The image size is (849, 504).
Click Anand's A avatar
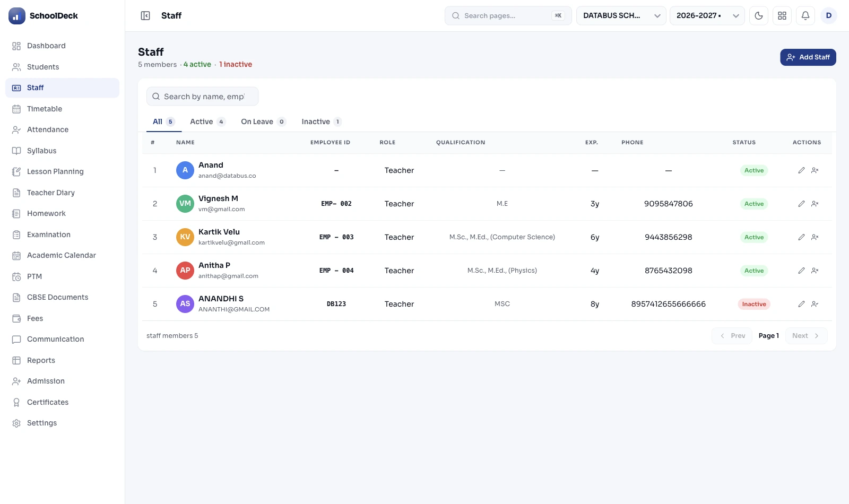click(x=185, y=170)
